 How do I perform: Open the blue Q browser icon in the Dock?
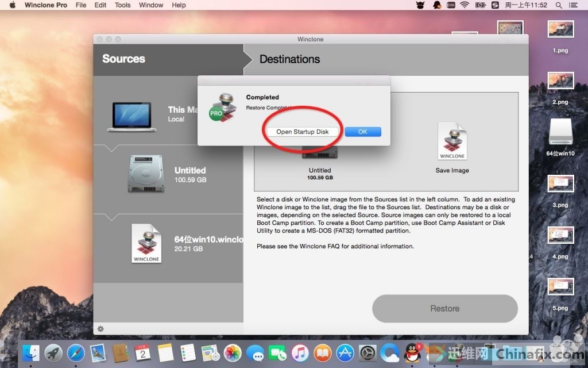tap(390, 354)
